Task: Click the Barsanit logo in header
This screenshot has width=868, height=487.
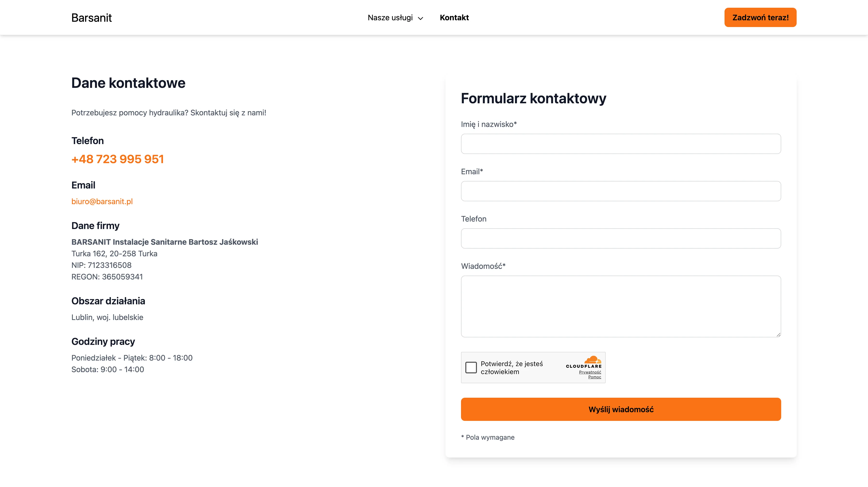Action: 91,18
